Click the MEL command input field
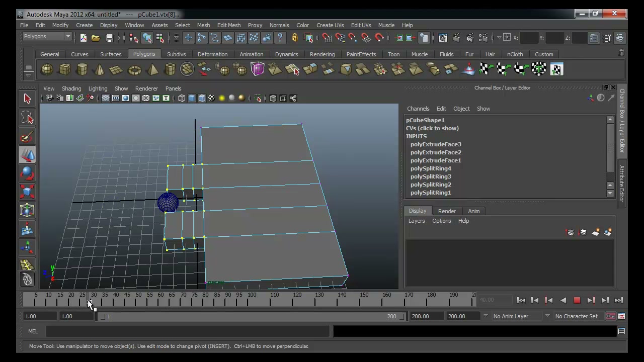Viewport: 644px width, 362px height. click(x=188, y=331)
